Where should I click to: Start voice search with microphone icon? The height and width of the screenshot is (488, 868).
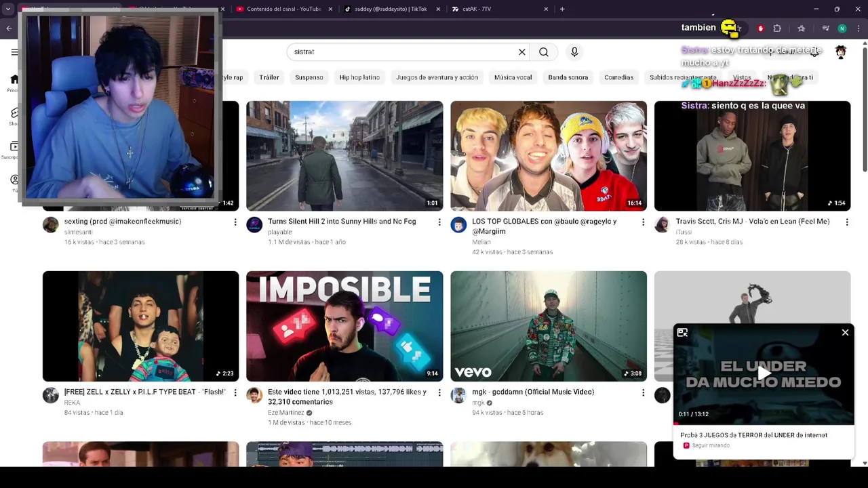[x=574, y=52]
